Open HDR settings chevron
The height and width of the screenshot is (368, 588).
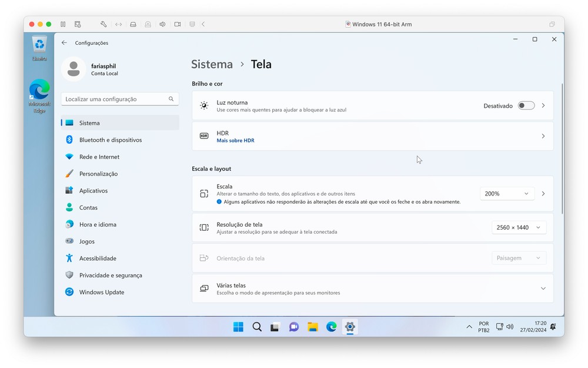[543, 136]
